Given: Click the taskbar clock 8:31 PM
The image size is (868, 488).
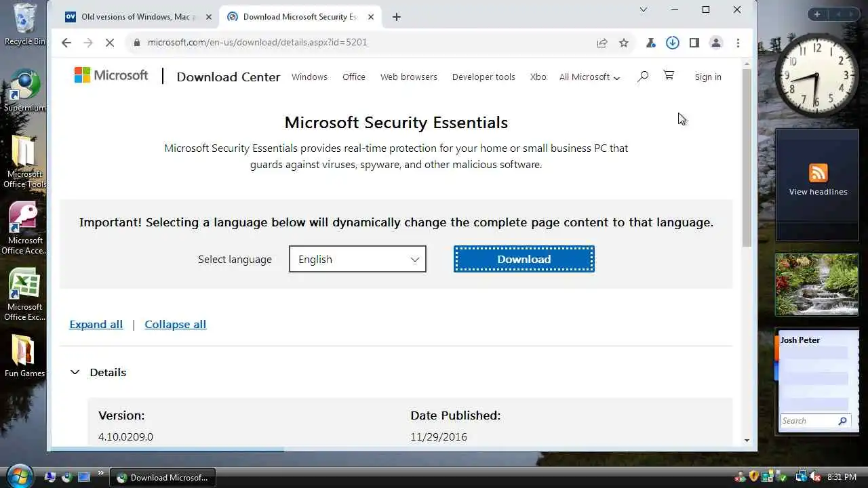Looking at the screenshot, I should [842, 477].
